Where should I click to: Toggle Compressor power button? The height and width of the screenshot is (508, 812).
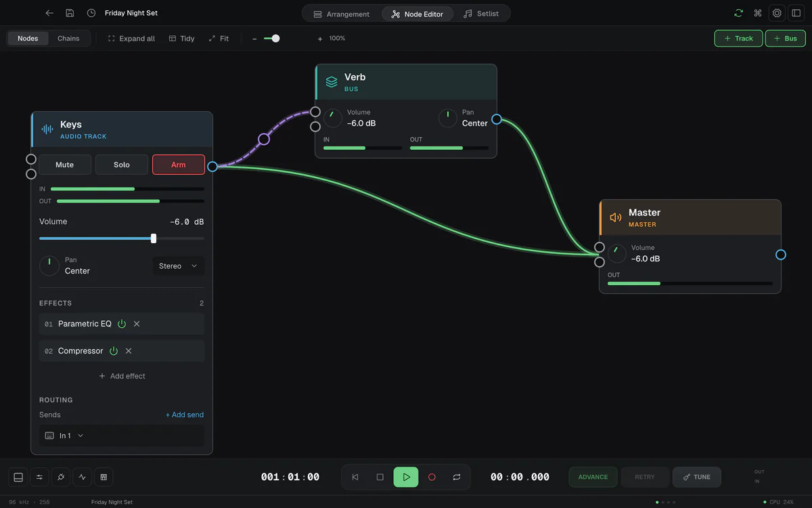[114, 351]
